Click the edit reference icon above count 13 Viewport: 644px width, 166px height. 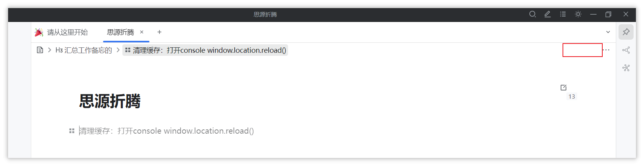coord(563,87)
